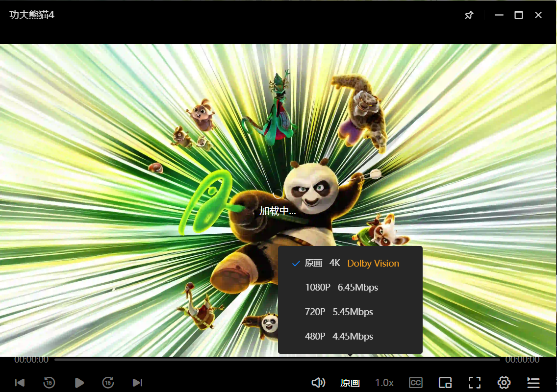The height and width of the screenshot is (392, 557).
Task: Enter fullscreen mode
Action: [475, 382]
